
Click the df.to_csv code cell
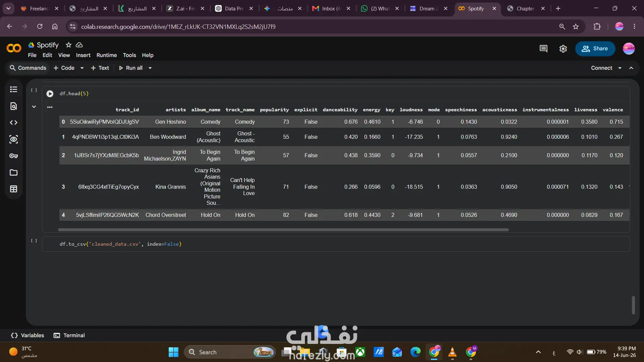336,244
